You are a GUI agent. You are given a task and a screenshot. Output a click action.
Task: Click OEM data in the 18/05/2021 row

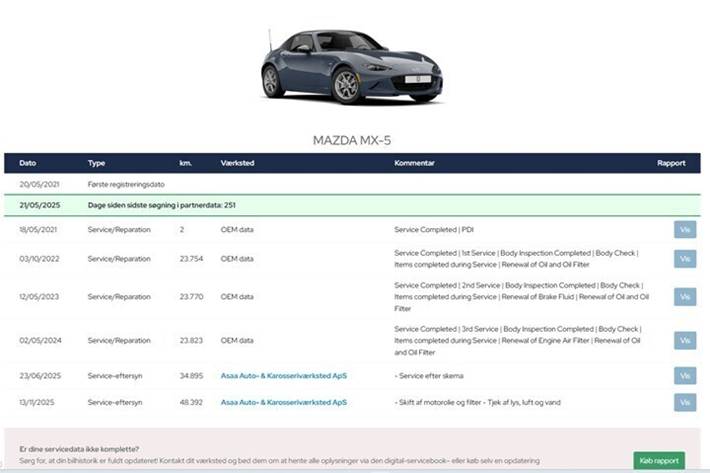pos(237,229)
